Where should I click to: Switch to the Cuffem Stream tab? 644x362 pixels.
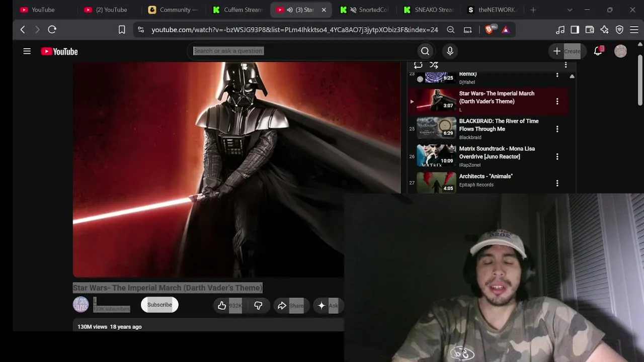coord(237,10)
